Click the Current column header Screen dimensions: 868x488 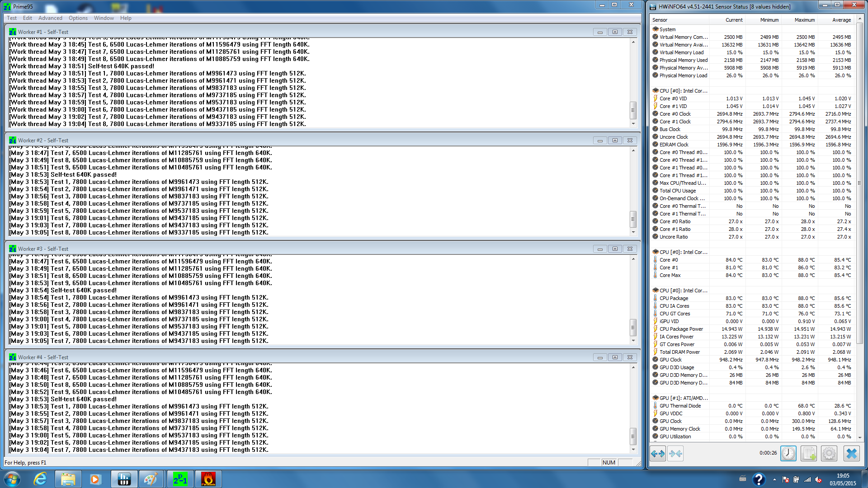pos(727,20)
